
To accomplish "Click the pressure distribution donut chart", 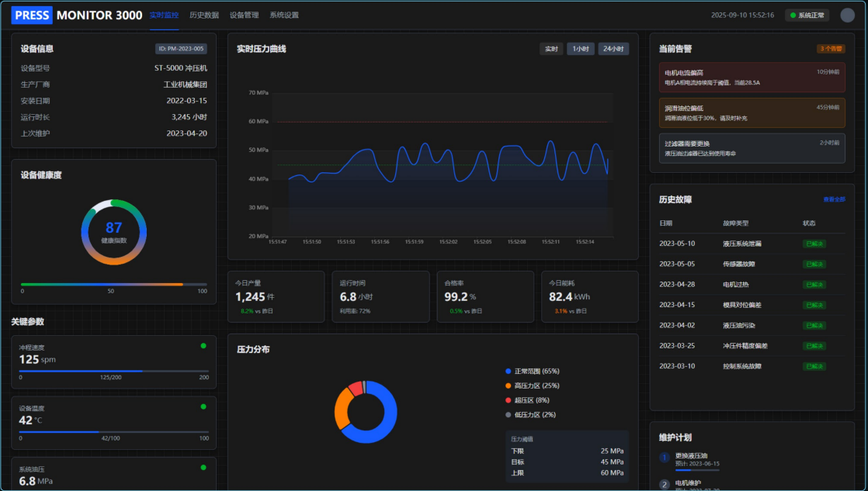I will click(366, 412).
